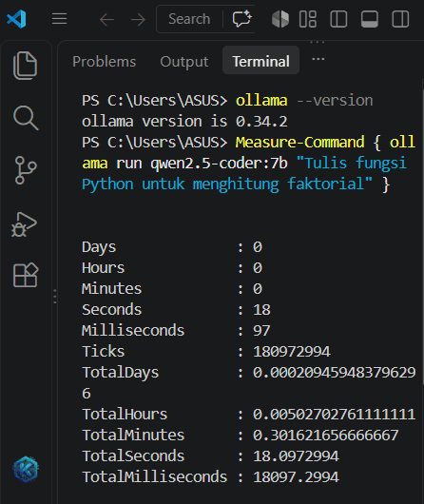Open the Explorer view

26,66
